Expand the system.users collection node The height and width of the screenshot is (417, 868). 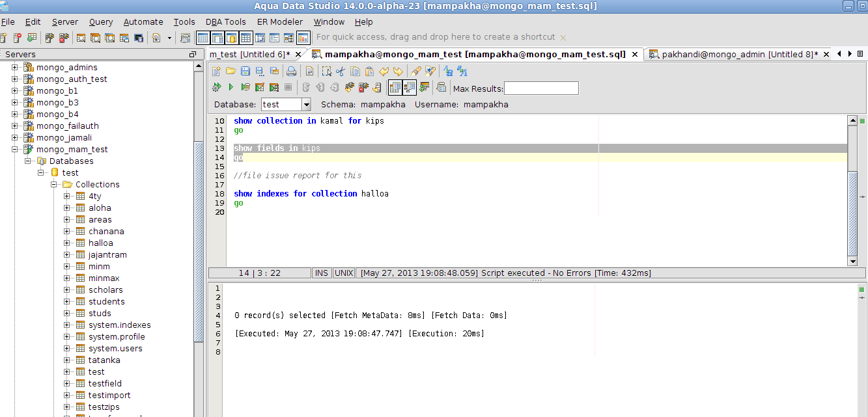click(x=67, y=349)
